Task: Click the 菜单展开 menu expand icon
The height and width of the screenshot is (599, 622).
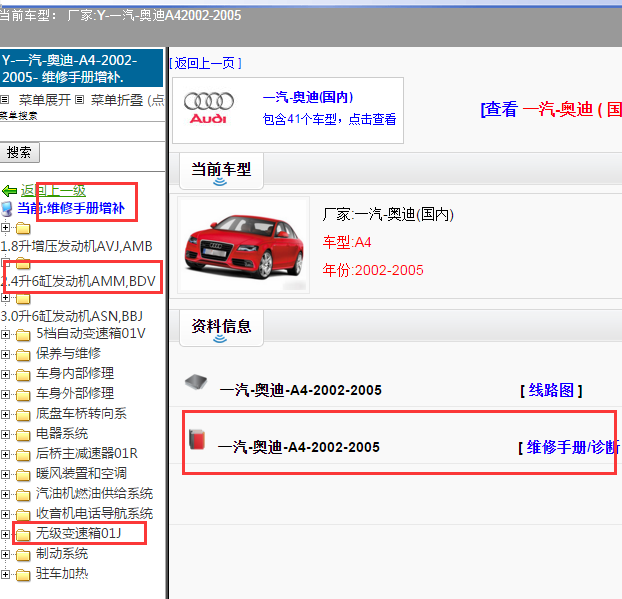Action: (4, 100)
